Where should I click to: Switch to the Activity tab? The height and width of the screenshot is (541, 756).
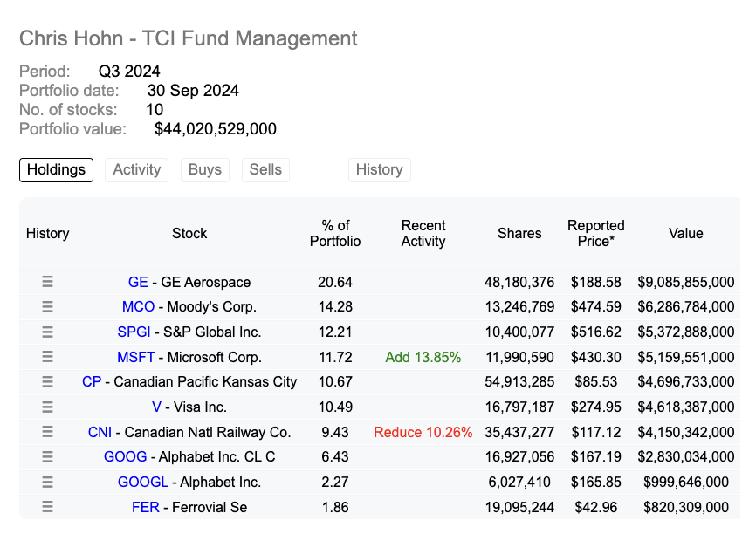click(x=136, y=169)
